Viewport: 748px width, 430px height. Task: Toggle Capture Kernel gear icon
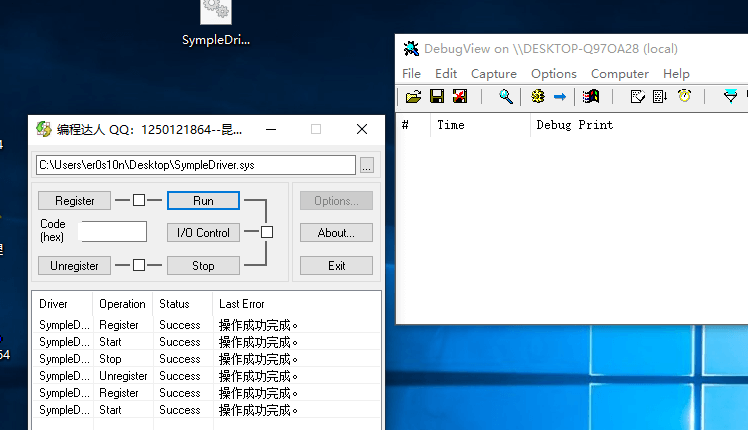(538, 97)
